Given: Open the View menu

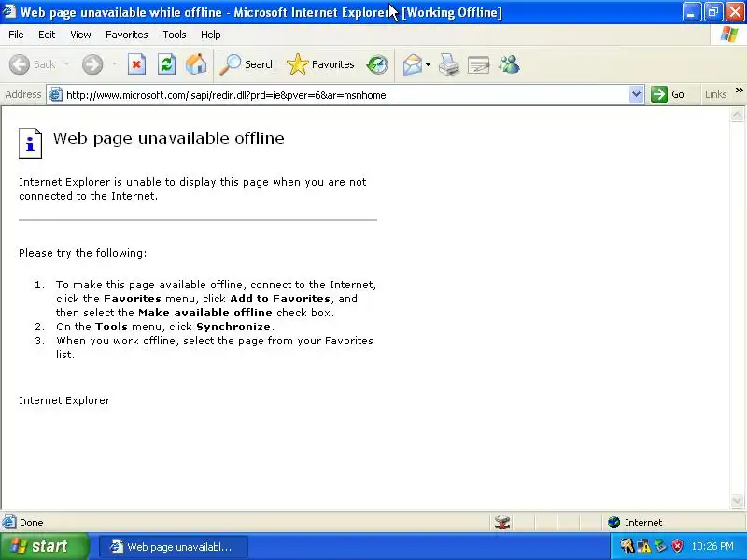Looking at the screenshot, I should pyautogui.click(x=80, y=35).
